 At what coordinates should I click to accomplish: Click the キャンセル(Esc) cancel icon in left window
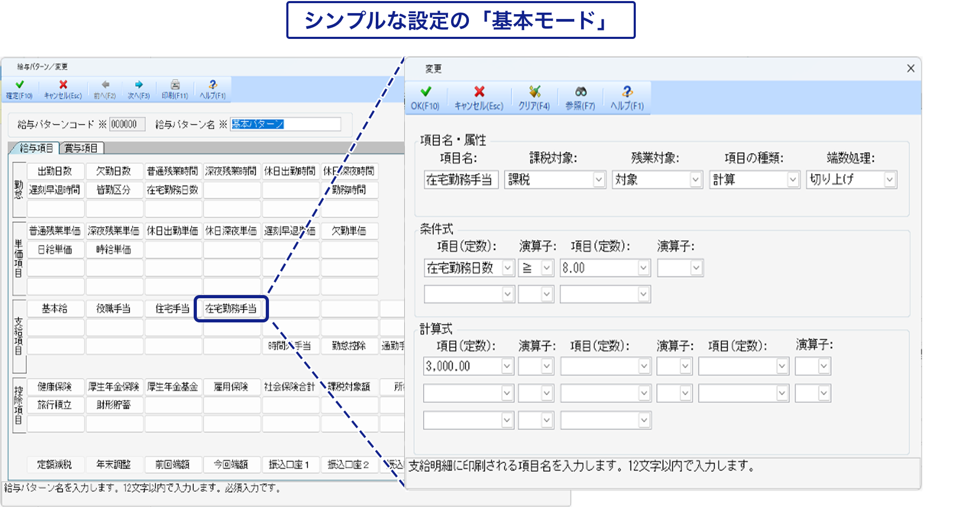(x=62, y=88)
